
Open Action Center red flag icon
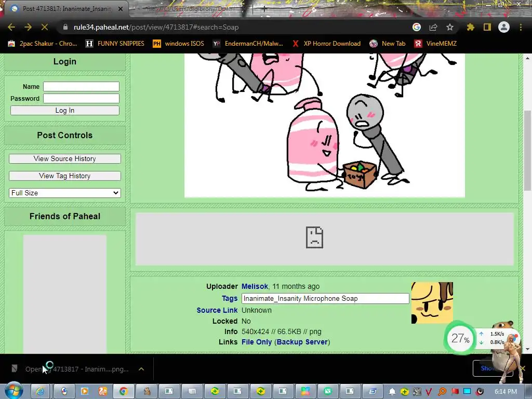[x=455, y=392]
